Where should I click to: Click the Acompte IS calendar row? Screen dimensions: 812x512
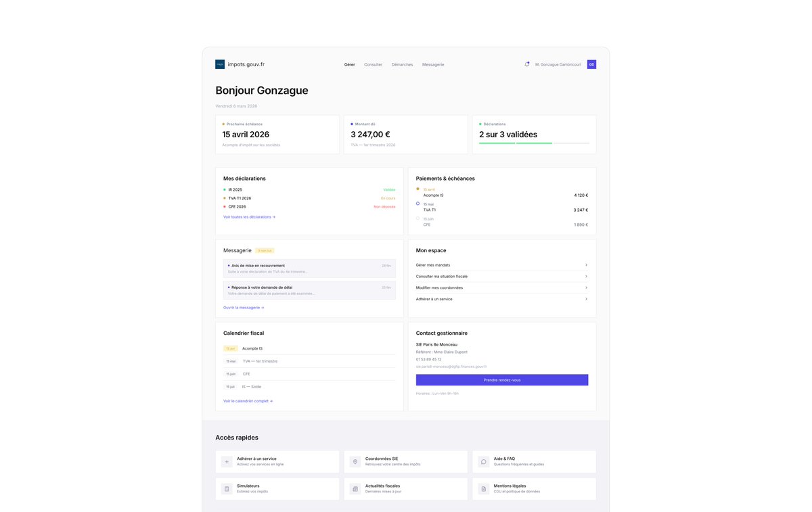309,348
